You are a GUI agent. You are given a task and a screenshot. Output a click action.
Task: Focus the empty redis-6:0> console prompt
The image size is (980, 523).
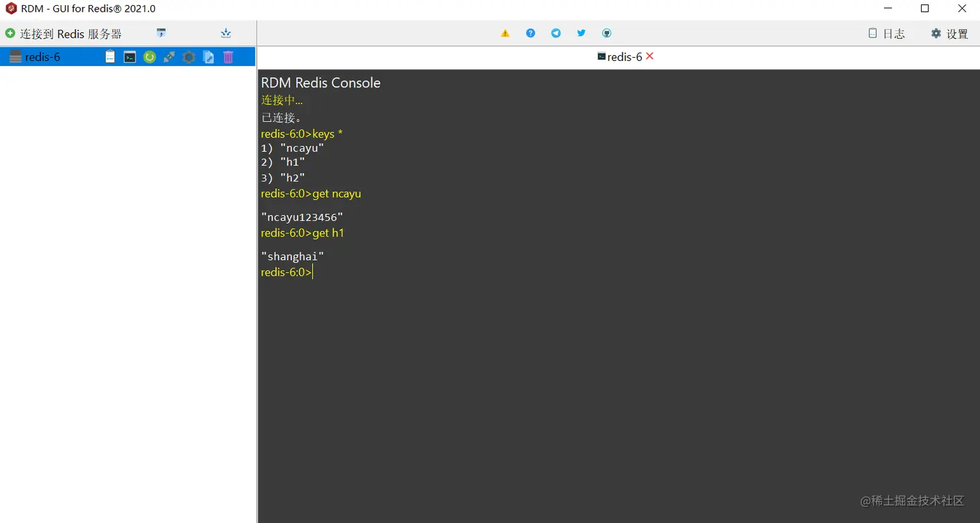287,272
